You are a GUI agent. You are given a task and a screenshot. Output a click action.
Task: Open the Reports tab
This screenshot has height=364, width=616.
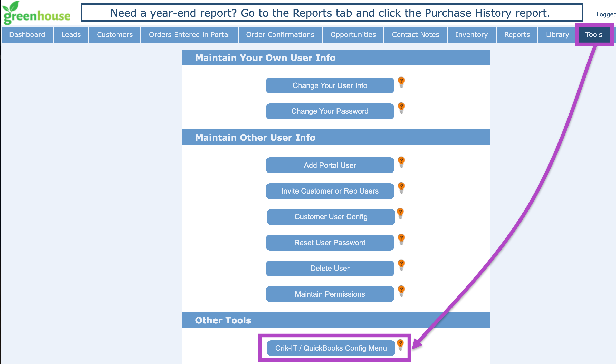coord(517,35)
